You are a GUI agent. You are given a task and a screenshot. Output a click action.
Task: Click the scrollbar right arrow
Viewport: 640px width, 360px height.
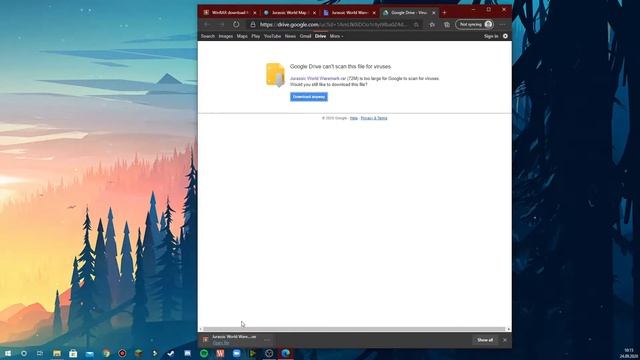508,329
